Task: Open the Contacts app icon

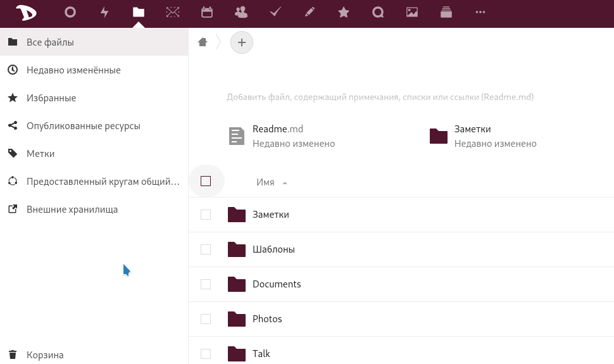Action: pyautogui.click(x=241, y=12)
